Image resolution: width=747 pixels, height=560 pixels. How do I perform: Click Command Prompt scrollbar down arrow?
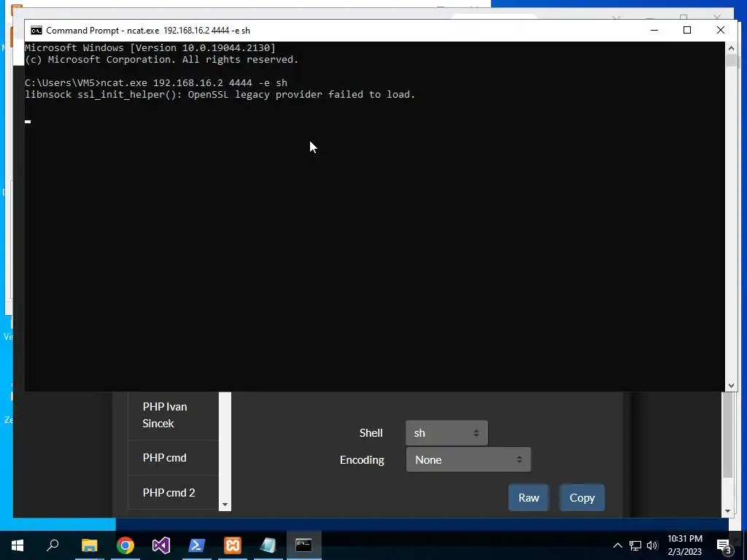click(731, 385)
